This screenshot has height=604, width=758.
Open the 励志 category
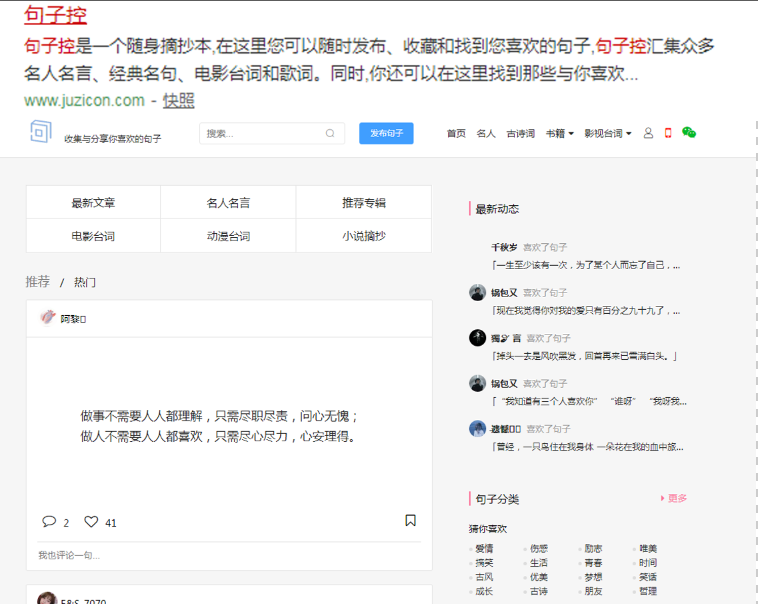[593, 548]
